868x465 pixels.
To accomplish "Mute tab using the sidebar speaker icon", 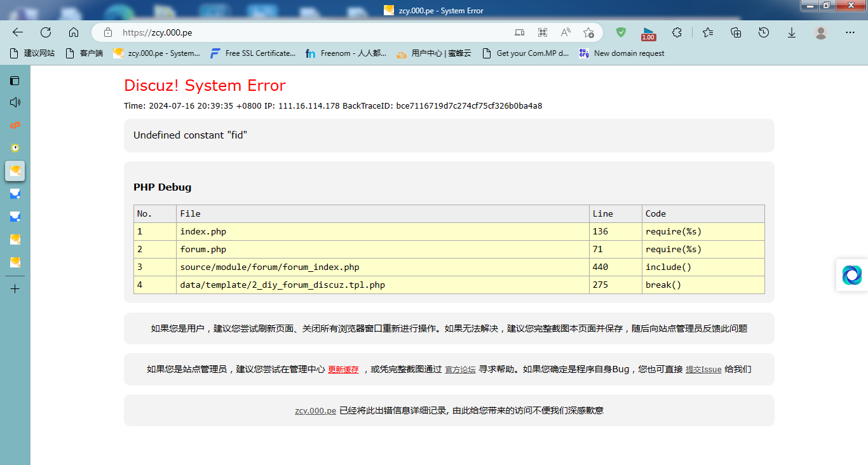I will point(15,102).
